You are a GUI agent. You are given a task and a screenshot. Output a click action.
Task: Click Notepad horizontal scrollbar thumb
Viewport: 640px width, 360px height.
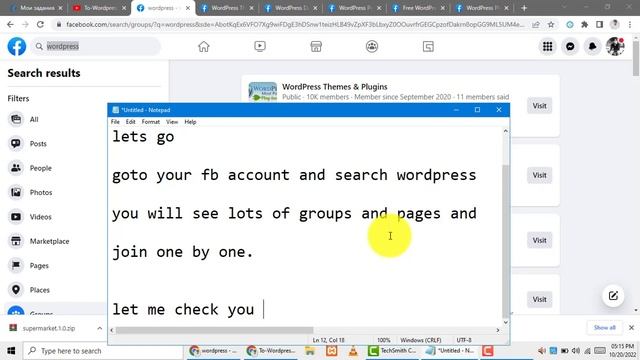(x=214, y=330)
